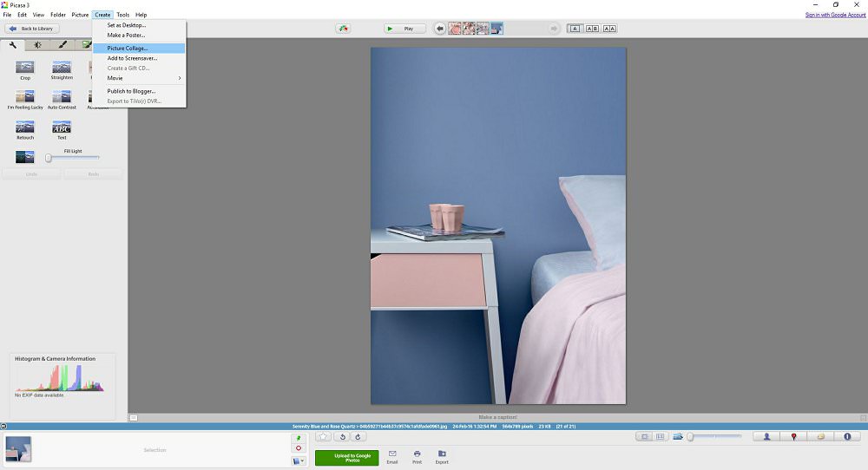The image size is (868, 470).
Task: Select the blue bedroom filmstrip thumbnail
Action: pyautogui.click(x=496, y=29)
